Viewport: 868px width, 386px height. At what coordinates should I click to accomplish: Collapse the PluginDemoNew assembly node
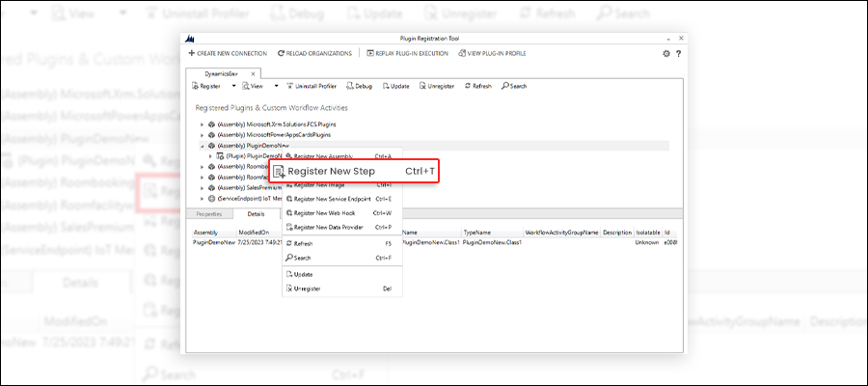(x=203, y=146)
